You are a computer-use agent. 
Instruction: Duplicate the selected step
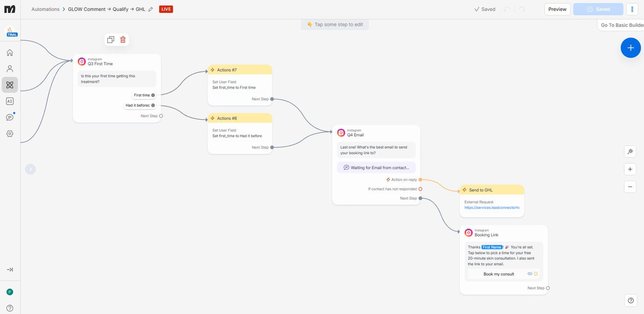[111, 39]
